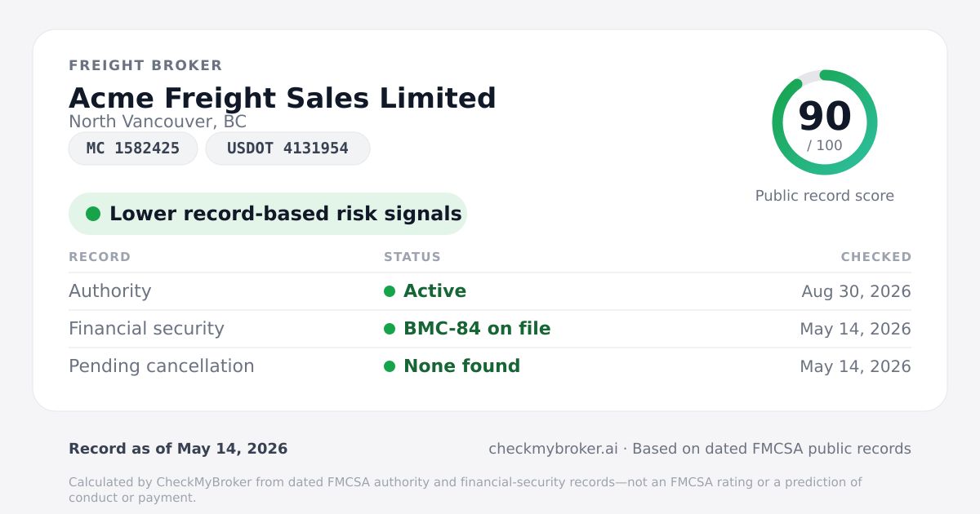Click the 90 score number
Image resolution: width=980 pixels, height=514 pixels.
[x=825, y=116]
